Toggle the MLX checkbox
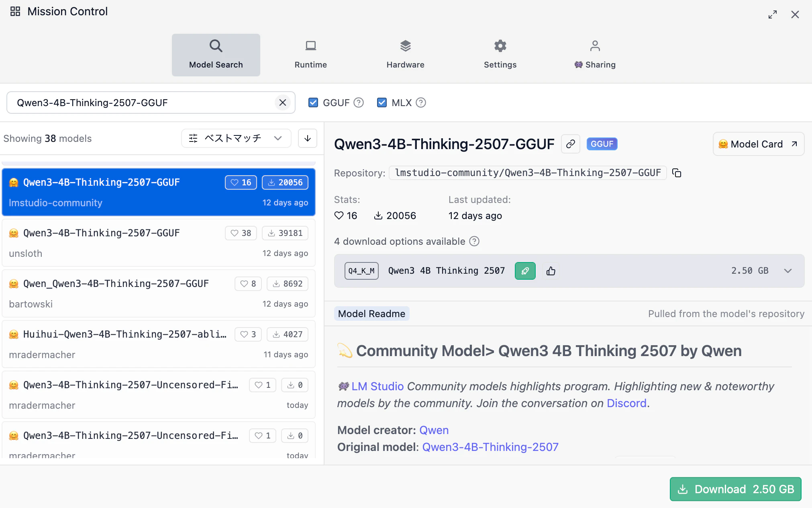The width and height of the screenshot is (812, 508). click(382, 103)
